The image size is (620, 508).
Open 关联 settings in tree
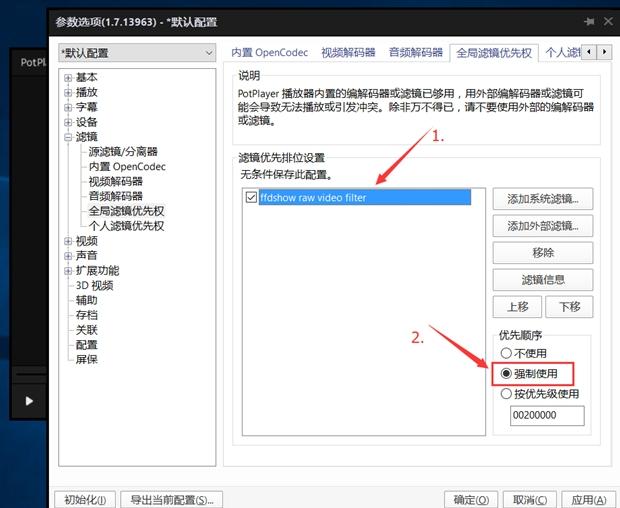[87, 330]
